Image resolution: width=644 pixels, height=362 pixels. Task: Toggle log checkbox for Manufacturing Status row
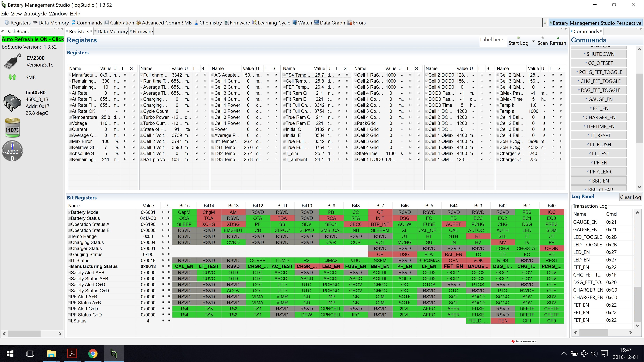(163, 266)
